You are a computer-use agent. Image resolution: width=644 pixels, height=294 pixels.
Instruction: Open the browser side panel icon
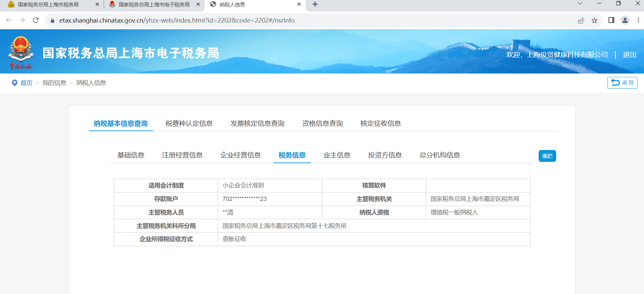(611, 20)
